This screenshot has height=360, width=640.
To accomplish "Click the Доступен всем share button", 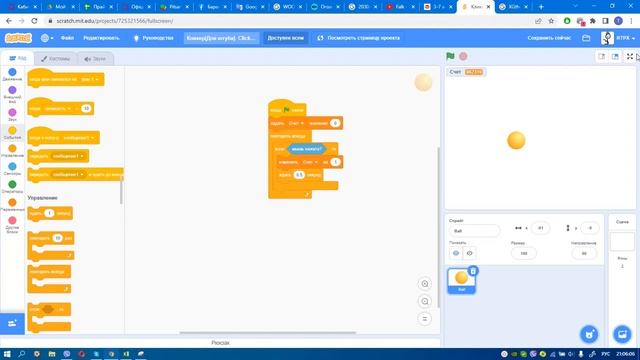I will pos(286,38).
